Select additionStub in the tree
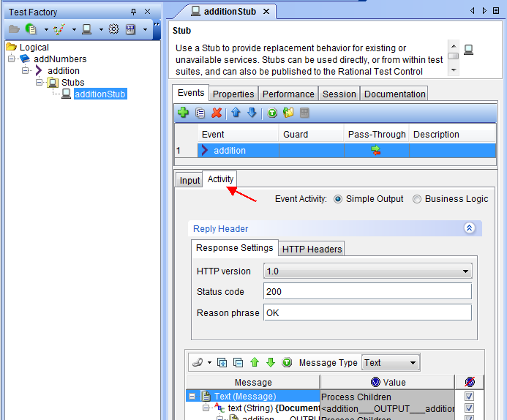The width and height of the screenshot is (507, 420). click(x=100, y=94)
